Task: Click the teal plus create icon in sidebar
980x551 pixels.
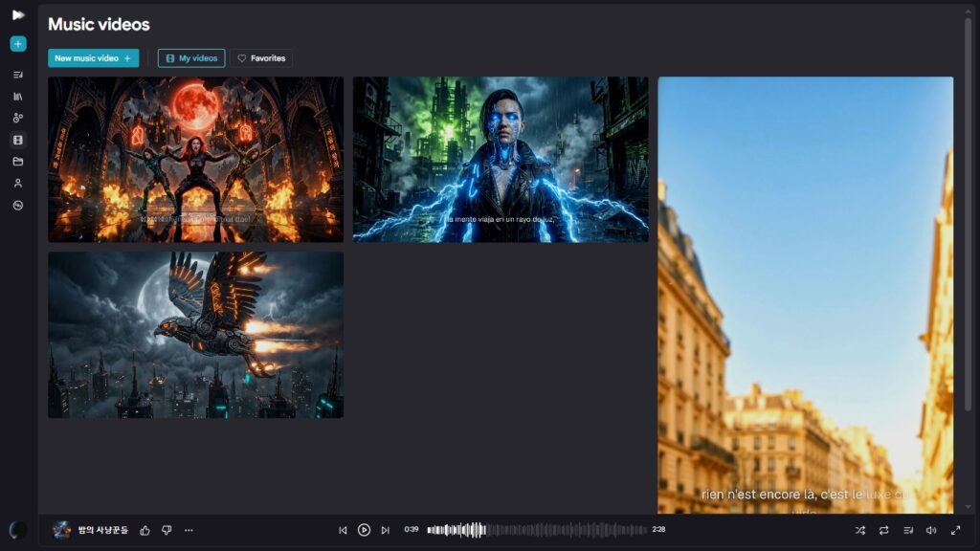Action: [x=18, y=44]
